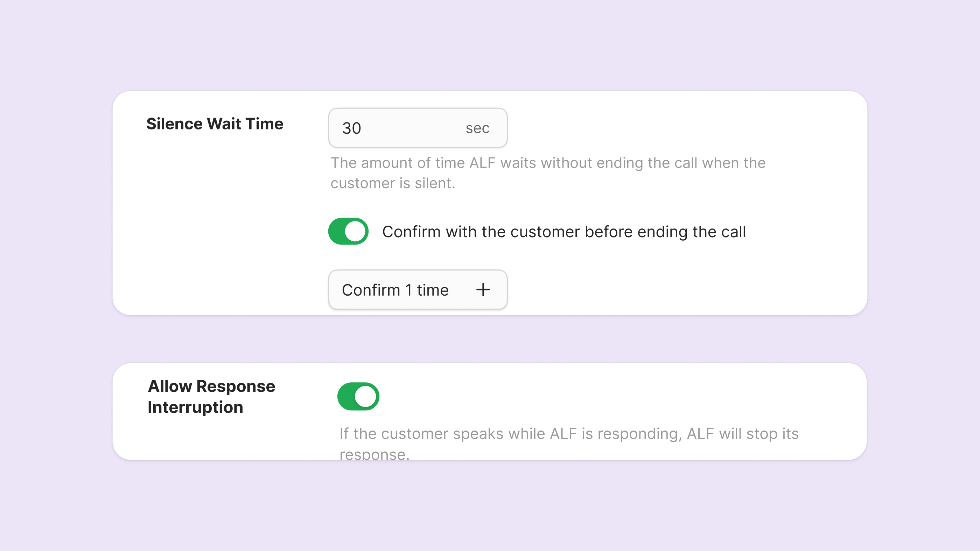Click the "sec" unit label
This screenshot has height=551, width=980.
477,128
